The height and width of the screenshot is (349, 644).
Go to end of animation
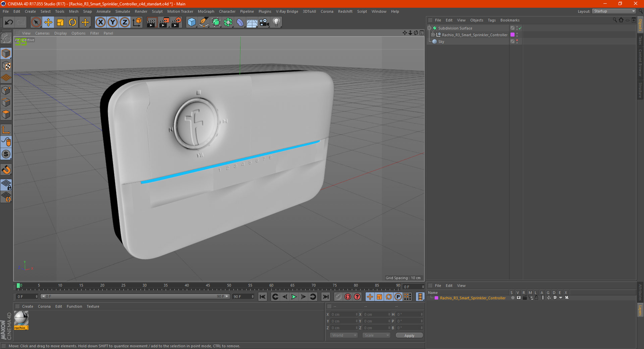[326, 297]
